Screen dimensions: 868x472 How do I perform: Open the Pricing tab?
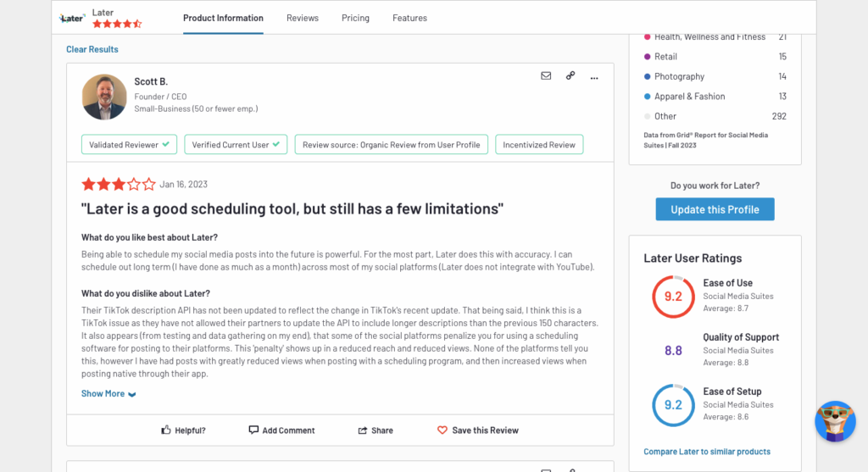coord(355,18)
